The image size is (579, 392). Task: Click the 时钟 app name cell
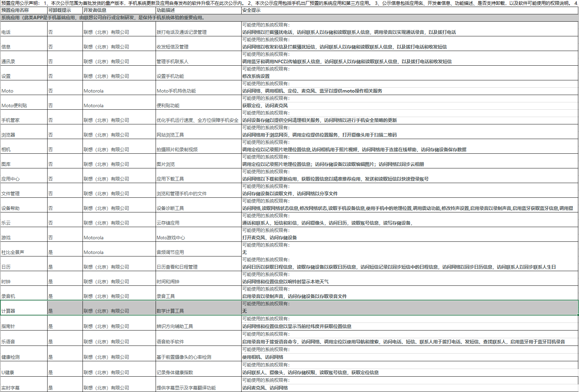pyautogui.click(x=24, y=278)
